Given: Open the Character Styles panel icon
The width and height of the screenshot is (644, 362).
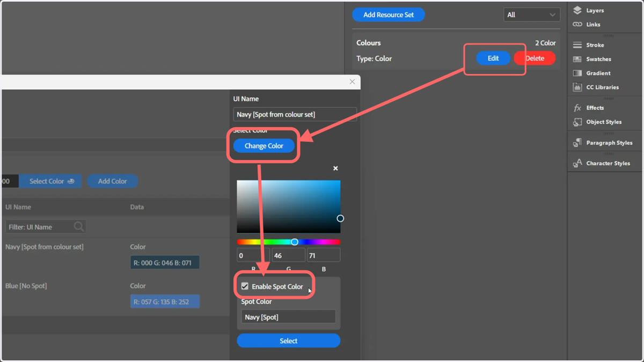Looking at the screenshot, I should [577, 163].
